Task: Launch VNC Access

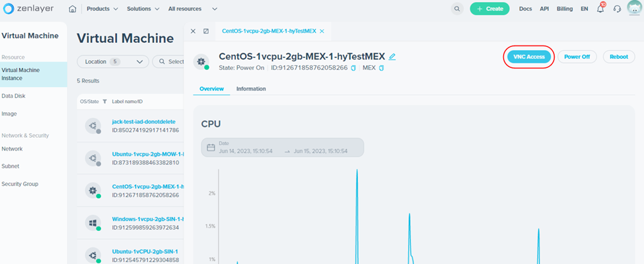Action: 529,57
